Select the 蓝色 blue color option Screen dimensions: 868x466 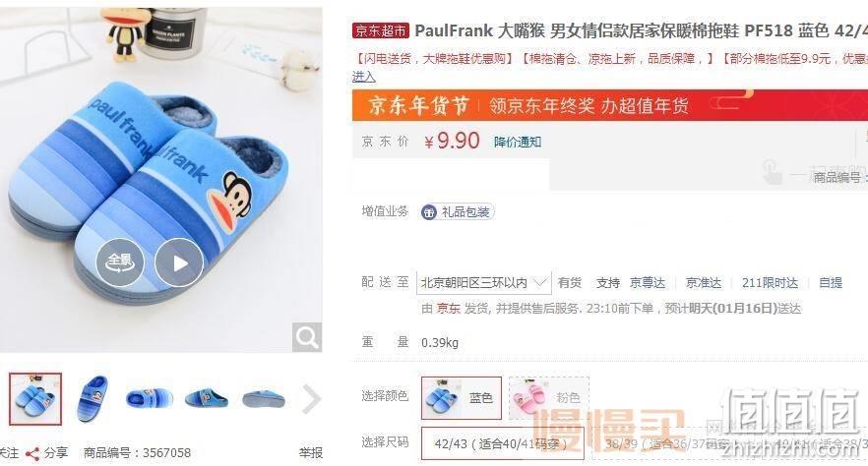coord(462,398)
